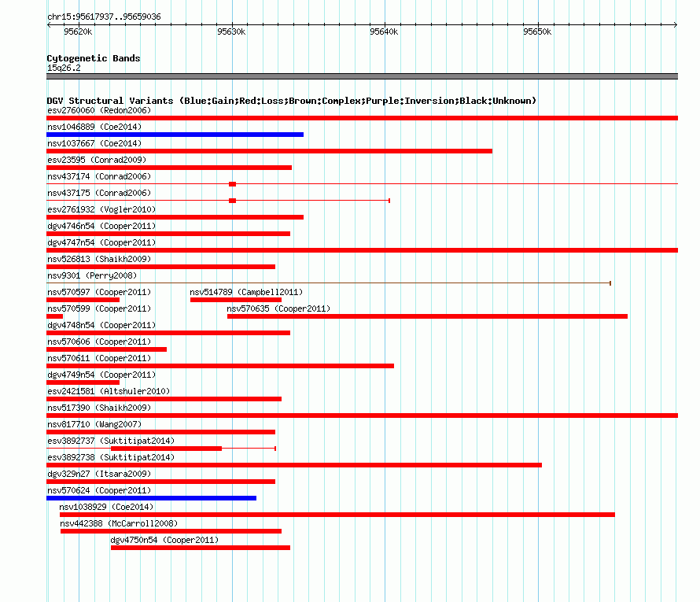This screenshot has width=700, height=602.
Task: Select the esv3892738 (Suktitipat2014) label
Action: [111, 457]
